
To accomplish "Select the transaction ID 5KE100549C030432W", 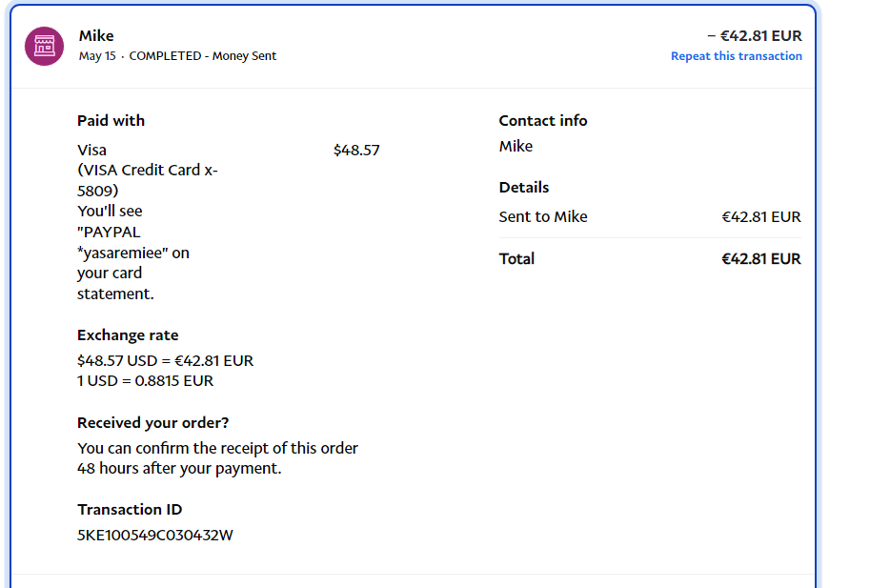I will click(x=154, y=536).
